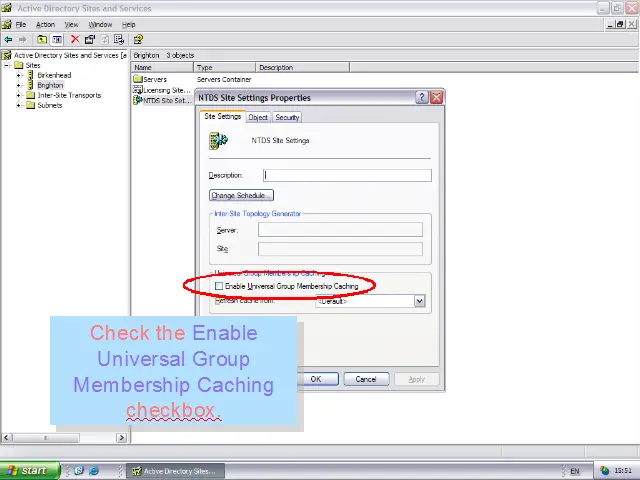Click the Forward arrow in the toolbar
Viewport: 640px width, 480px height.
click(22, 40)
